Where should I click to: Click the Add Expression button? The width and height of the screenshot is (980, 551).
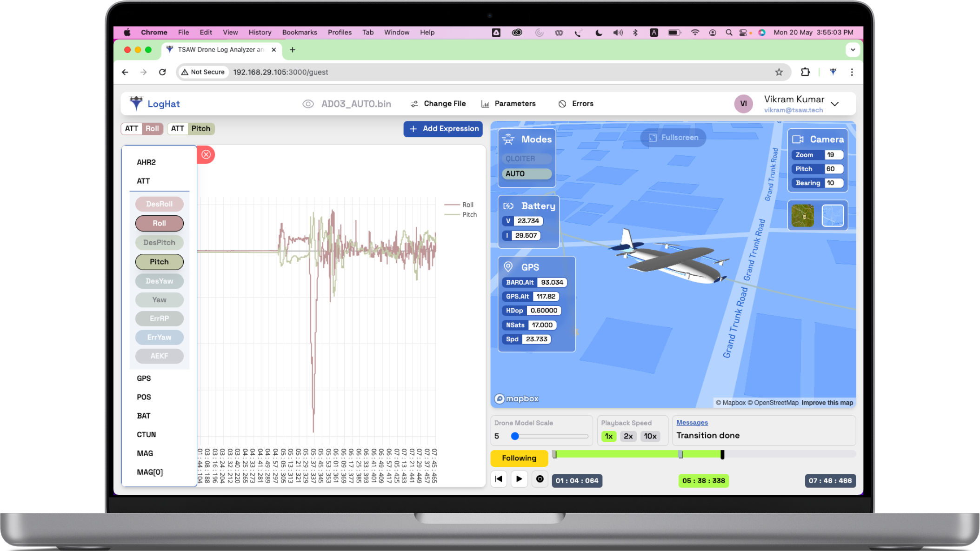tap(442, 129)
